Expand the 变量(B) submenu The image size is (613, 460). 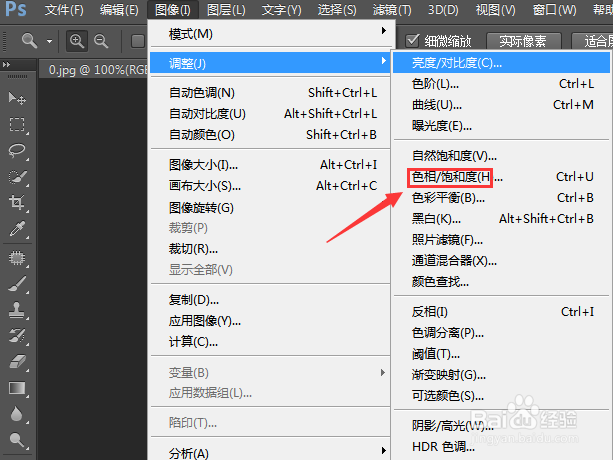(x=271, y=372)
